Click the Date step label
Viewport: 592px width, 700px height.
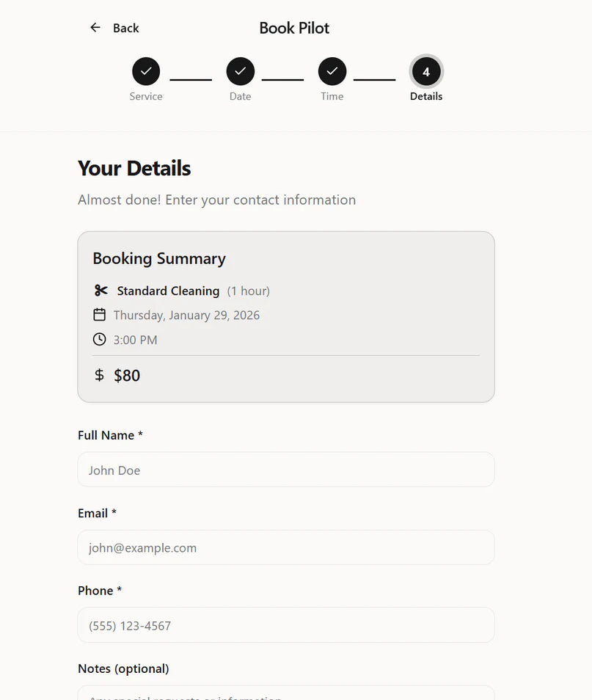[240, 96]
